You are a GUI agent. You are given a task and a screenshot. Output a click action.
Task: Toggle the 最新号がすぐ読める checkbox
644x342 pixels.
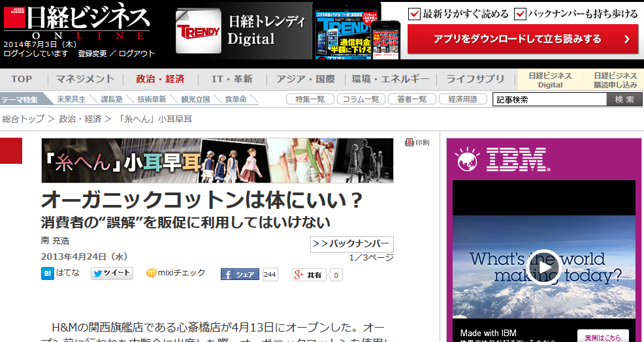click(414, 14)
